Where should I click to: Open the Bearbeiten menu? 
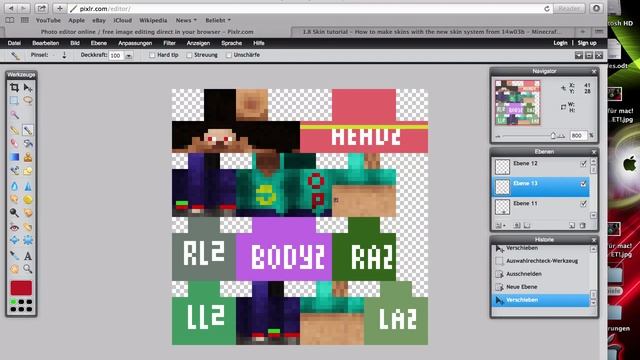46,43
